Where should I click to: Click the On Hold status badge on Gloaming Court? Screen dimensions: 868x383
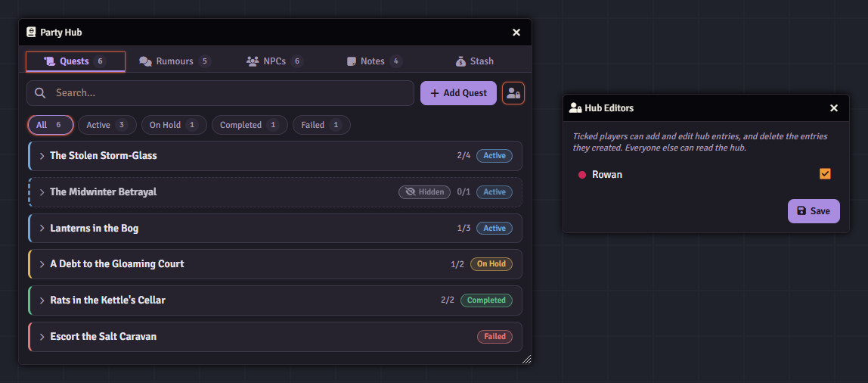491,264
